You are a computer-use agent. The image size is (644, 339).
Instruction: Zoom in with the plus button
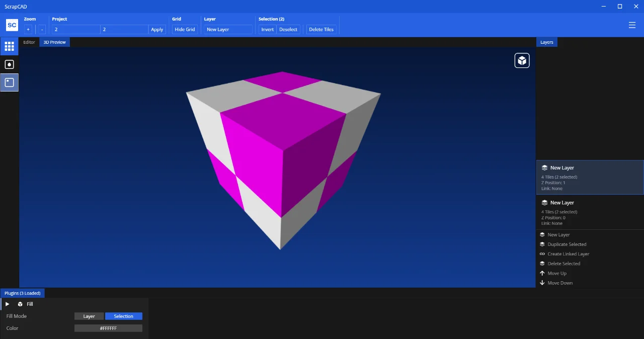click(28, 30)
